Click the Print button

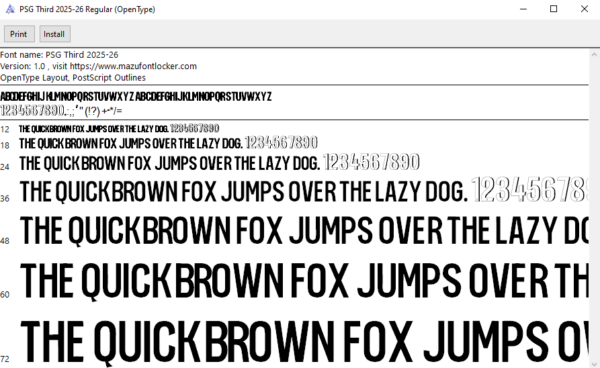[x=19, y=34]
